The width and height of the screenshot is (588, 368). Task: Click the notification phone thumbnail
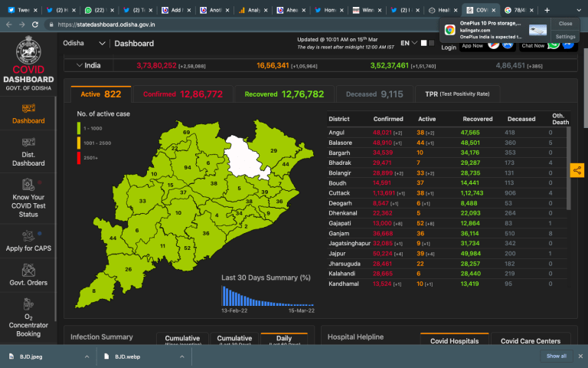pyautogui.click(x=537, y=30)
